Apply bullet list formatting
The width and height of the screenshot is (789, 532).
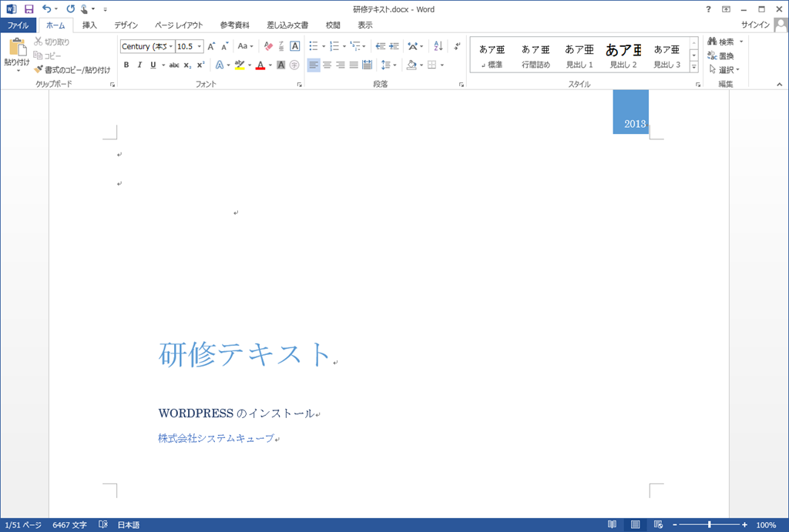click(314, 46)
